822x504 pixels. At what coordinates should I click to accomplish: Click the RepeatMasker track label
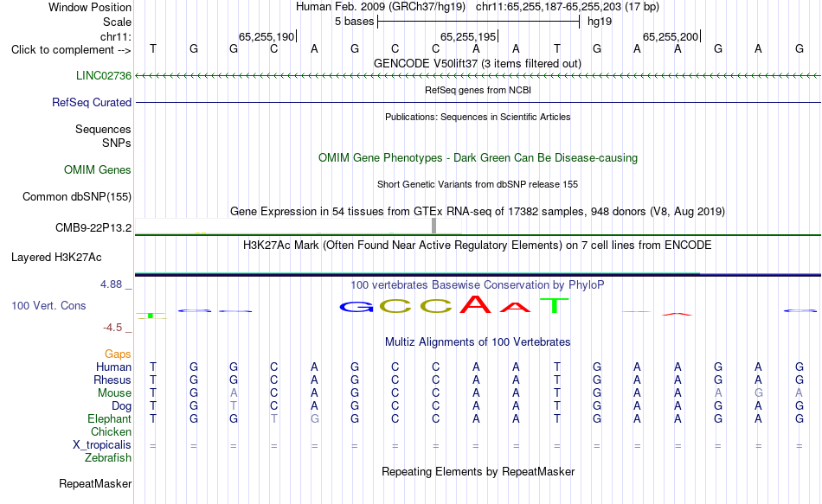tap(95, 483)
